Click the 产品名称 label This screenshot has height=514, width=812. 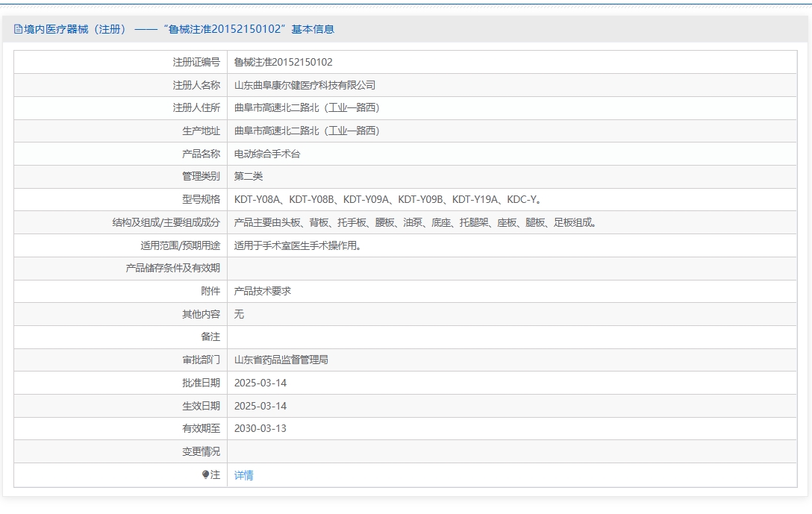(x=201, y=154)
